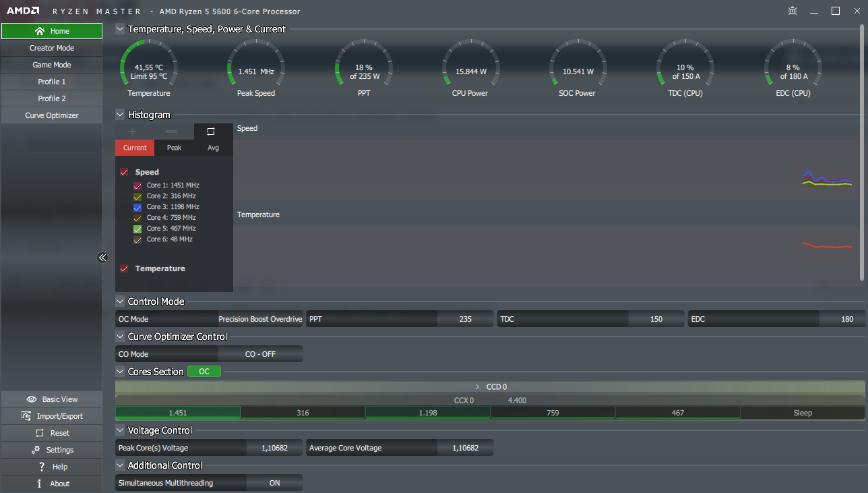868x493 pixels.
Task: Collapse the Voltage Control section
Action: coord(120,430)
